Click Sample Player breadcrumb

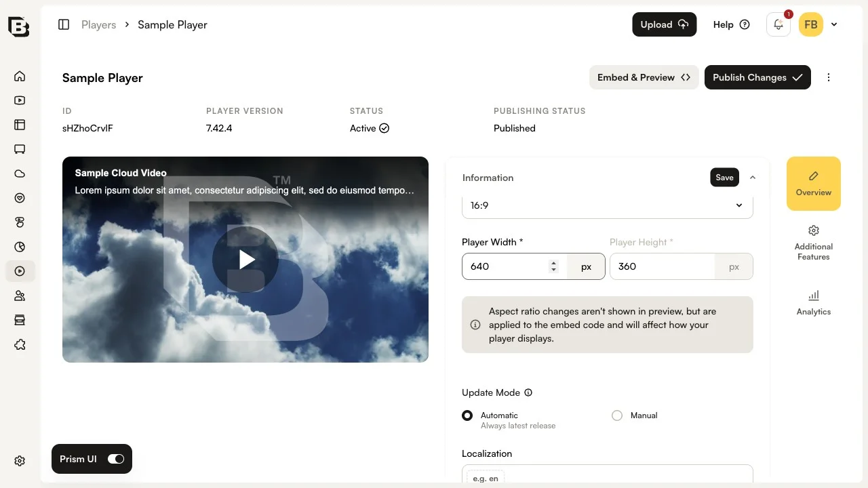172,24
